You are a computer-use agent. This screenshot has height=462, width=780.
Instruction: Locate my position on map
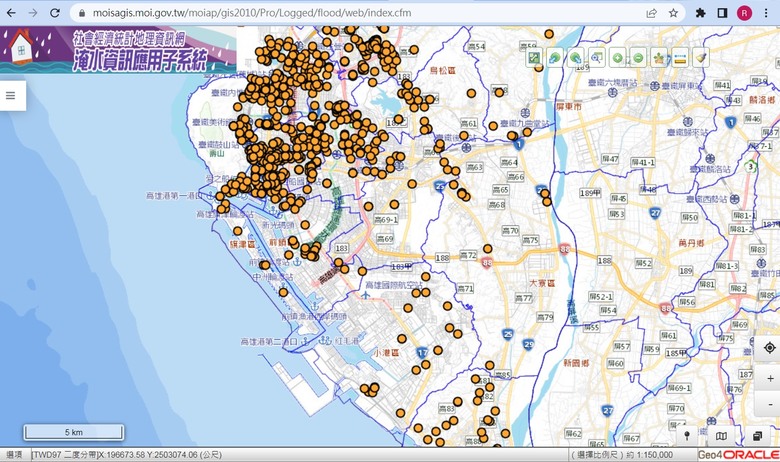pyautogui.click(x=769, y=348)
